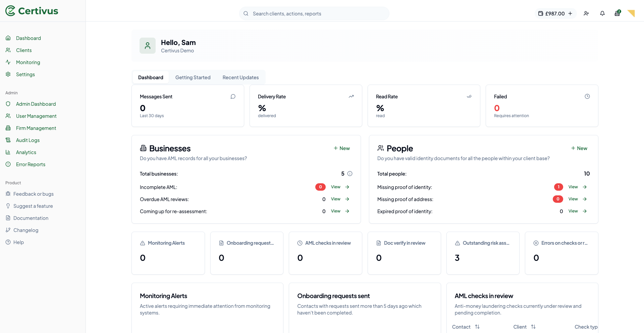Open Admin Dashboard
The image size is (644, 333).
(36, 104)
